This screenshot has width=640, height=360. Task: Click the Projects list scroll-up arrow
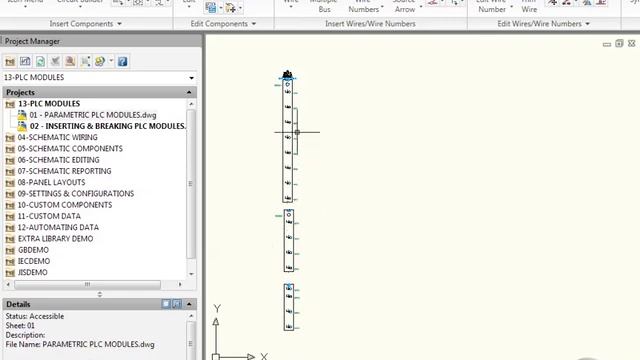tap(191, 104)
